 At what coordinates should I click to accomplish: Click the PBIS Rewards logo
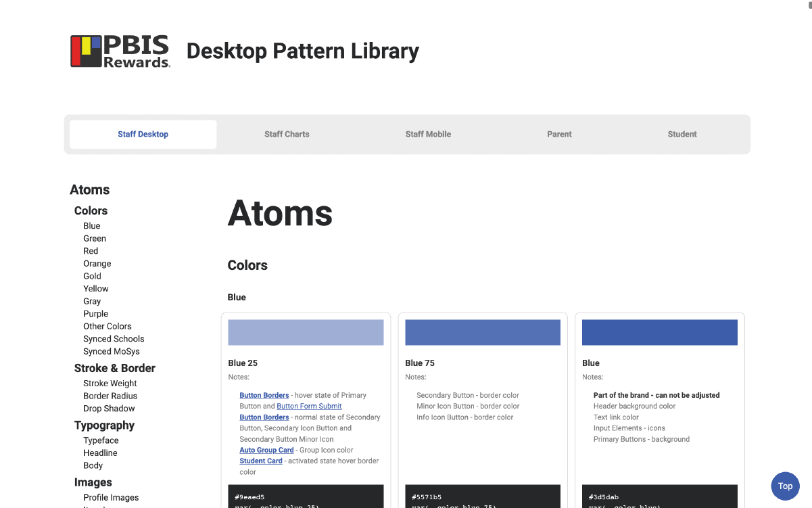(120, 51)
